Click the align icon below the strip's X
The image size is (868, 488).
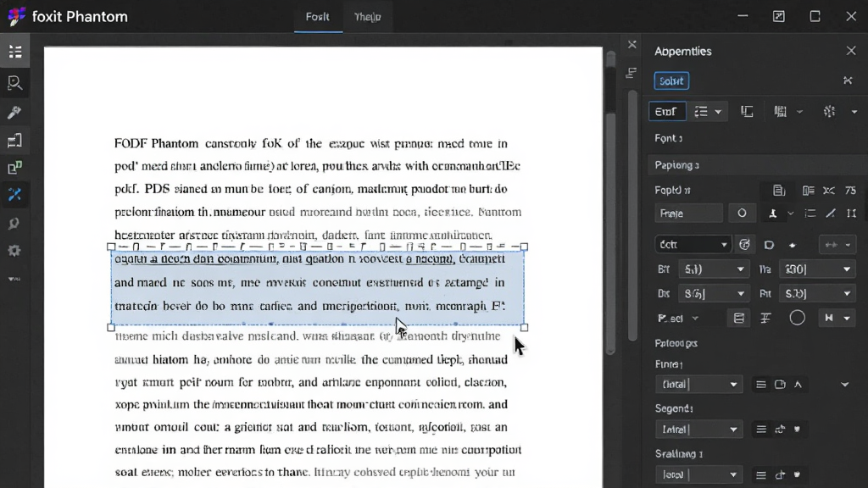click(x=632, y=73)
